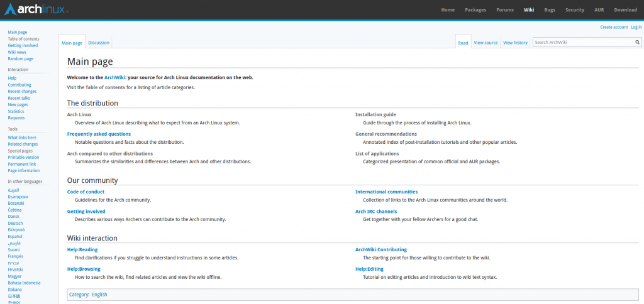Viewport: 644px width, 304px height.
Task: Open ArchWiki:Contributing
Action: (x=381, y=249)
